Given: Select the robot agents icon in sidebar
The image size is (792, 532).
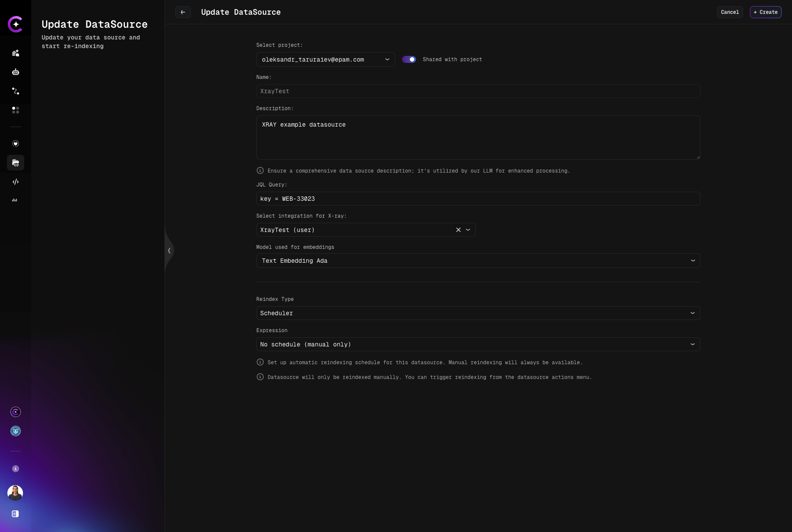Looking at the screenshot, I should (16, 72).
